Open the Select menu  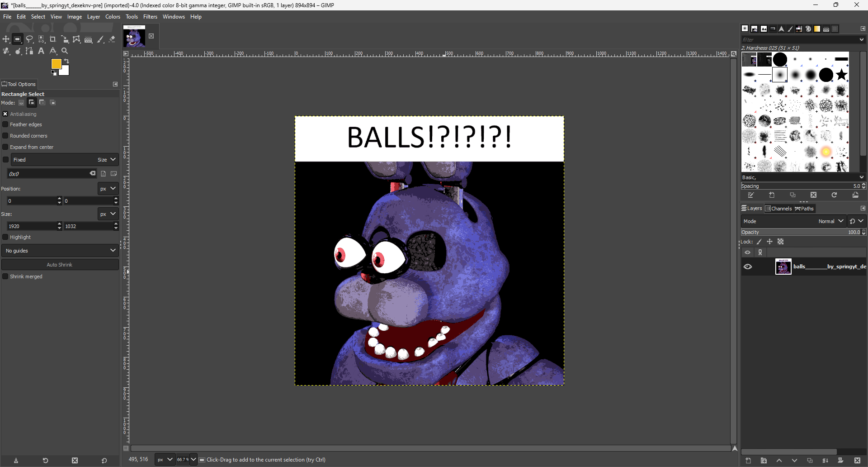[x=38, y=17]
